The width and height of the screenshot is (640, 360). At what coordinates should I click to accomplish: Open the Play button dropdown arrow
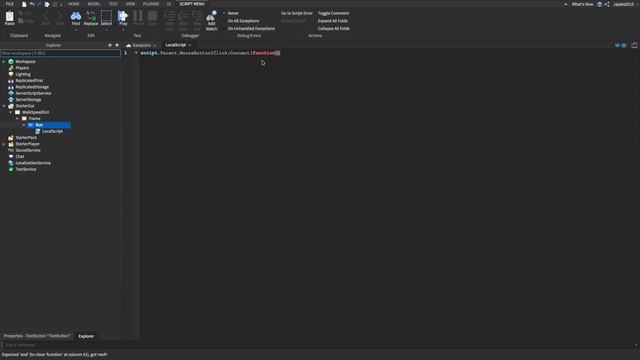point(123,29)
